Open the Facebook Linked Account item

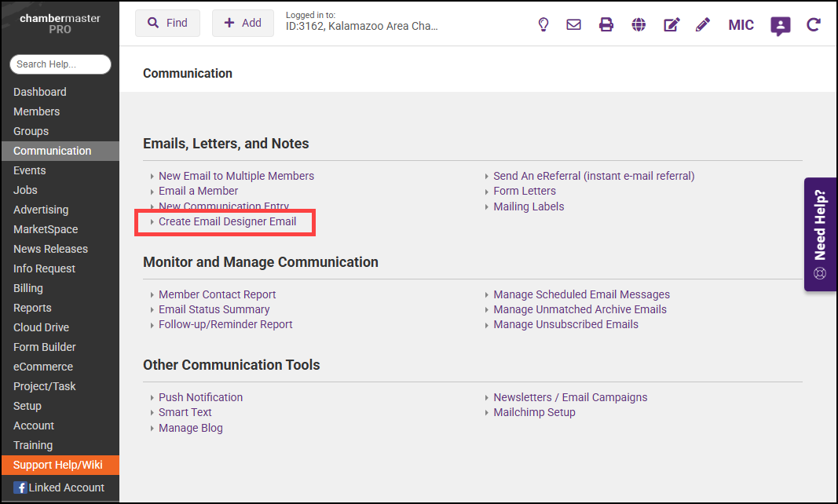pos(60,488)
